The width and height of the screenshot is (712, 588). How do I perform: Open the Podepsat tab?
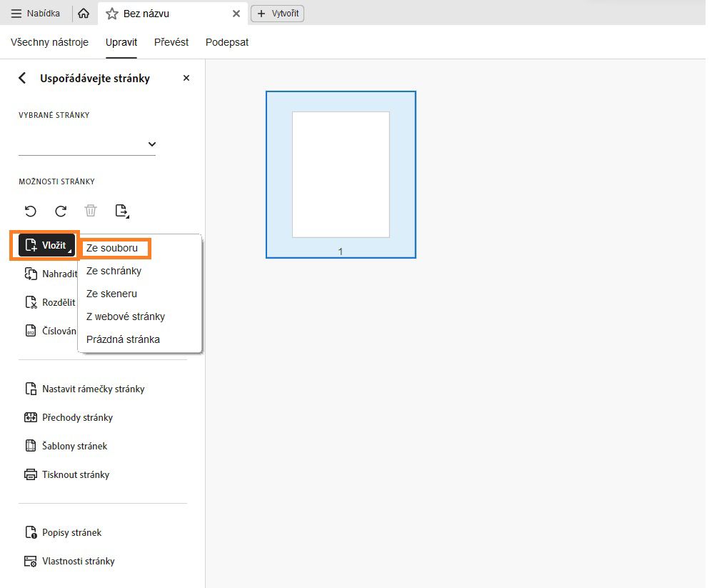click(x=227, y=42)
